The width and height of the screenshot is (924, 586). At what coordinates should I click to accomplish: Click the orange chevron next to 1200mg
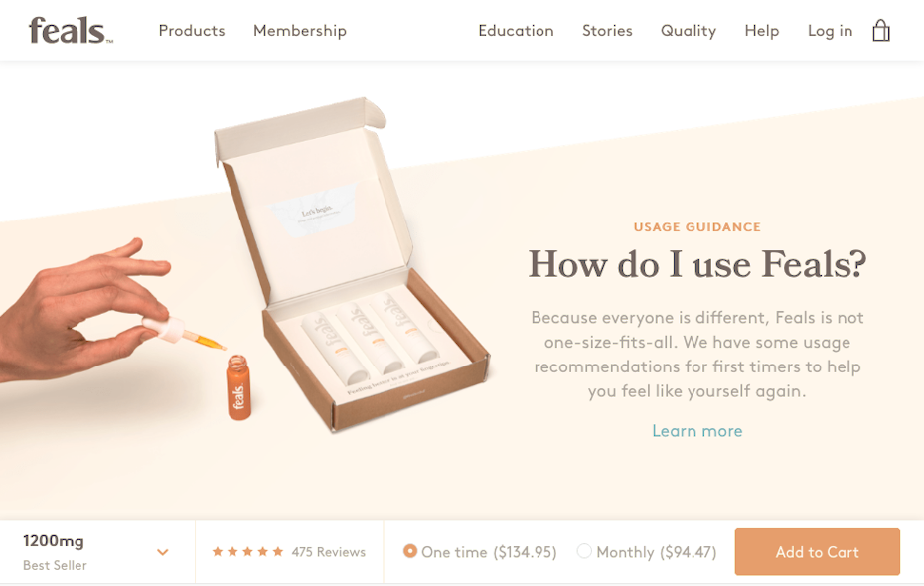[163, 552]
